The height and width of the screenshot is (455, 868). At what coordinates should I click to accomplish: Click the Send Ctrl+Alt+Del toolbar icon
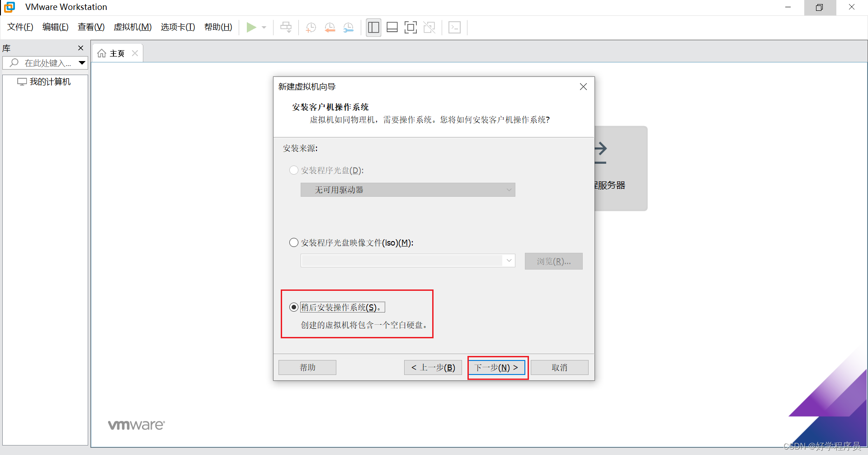coord(286,28)
